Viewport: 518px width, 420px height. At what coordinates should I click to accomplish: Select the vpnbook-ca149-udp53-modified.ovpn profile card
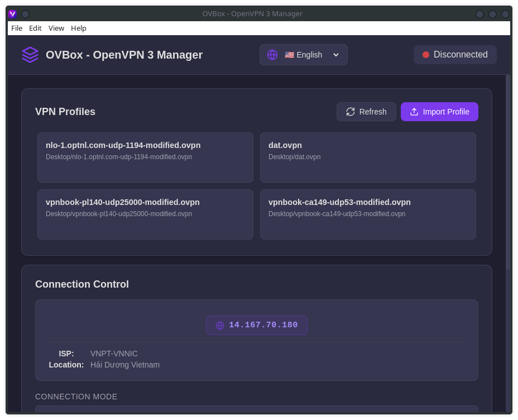click(x=368, y=214)
